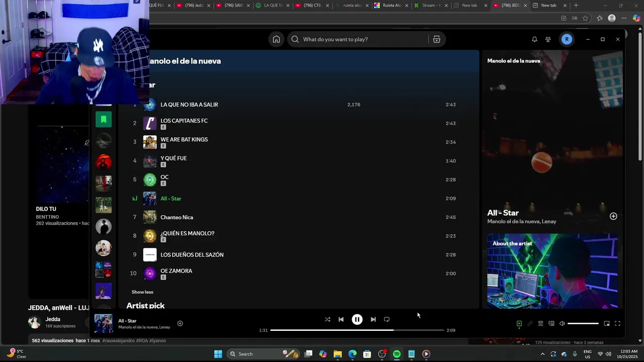Switch to the Ruleta Ale browser tab
Image resolution: width=644 pixels, height=362 pixels.
pos(390,6)
